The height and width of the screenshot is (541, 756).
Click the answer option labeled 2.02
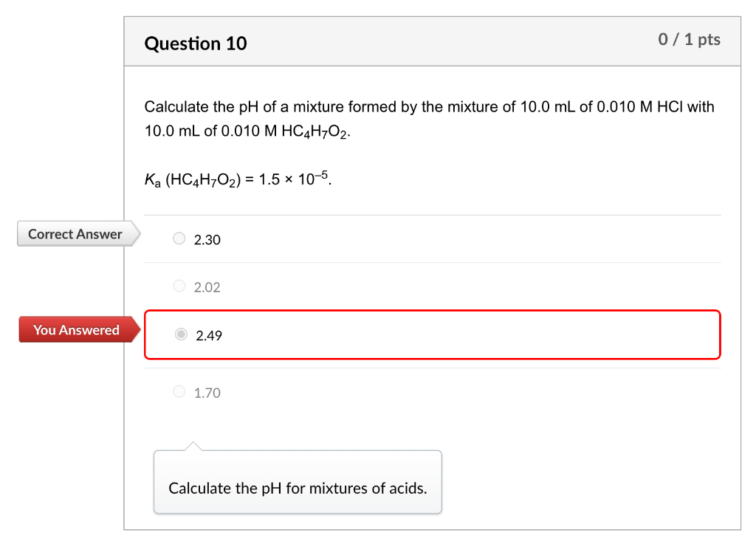pyautogui.click(x=207, y=286)
